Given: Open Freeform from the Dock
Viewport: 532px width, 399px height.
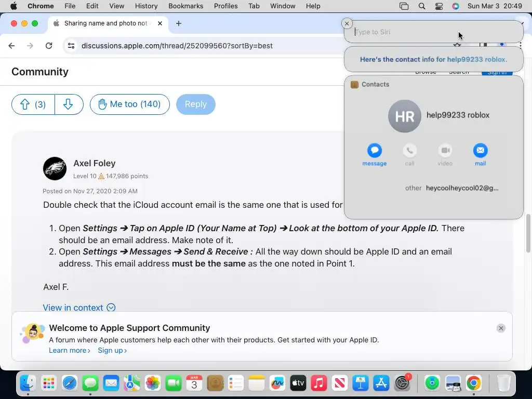Looking at the screenshot, I should (x=277, y=383).
